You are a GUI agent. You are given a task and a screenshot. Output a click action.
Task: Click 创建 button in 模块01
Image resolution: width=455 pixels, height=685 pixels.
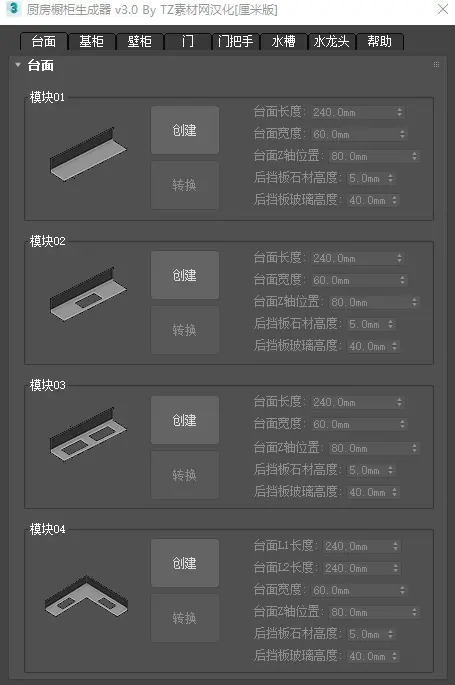(185, 130)
